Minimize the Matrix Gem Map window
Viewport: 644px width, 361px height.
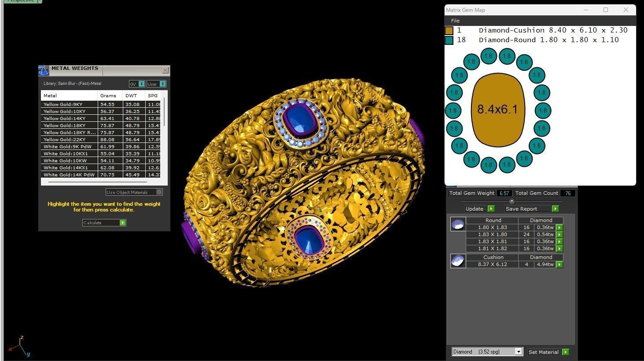tap(586, 10)
